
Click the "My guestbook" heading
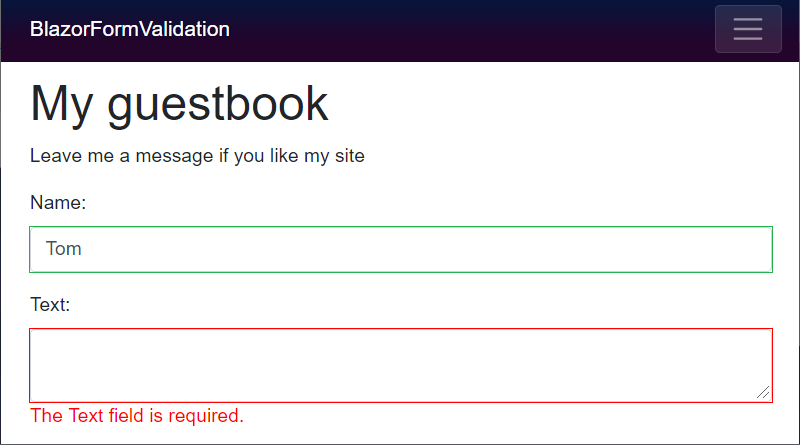[179, 104]
